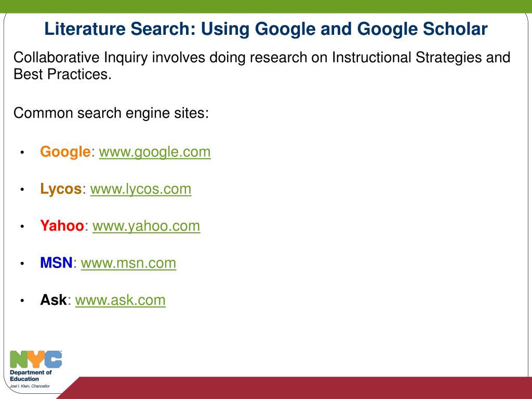Click the Collaborative Inquiry paragraph text

(262, 66)
